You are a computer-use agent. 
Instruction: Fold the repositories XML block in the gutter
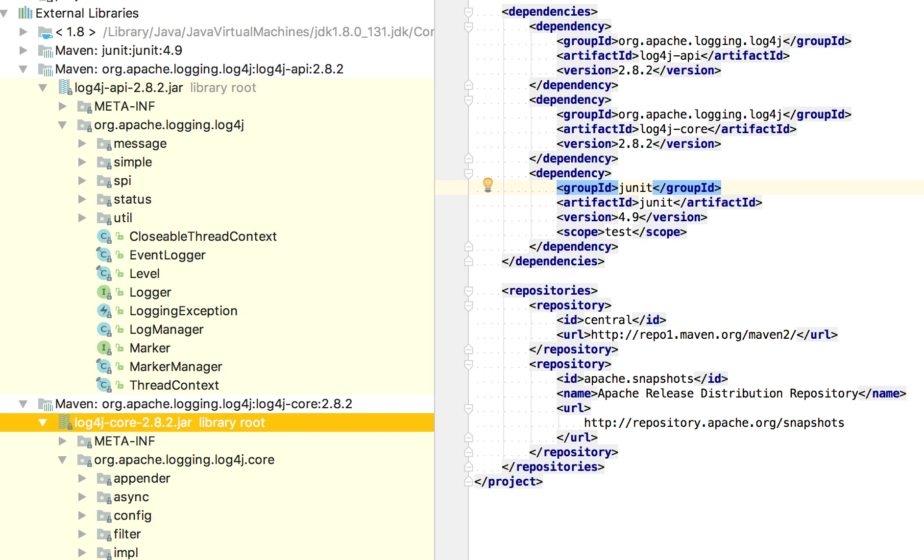(x=468, y=291)
